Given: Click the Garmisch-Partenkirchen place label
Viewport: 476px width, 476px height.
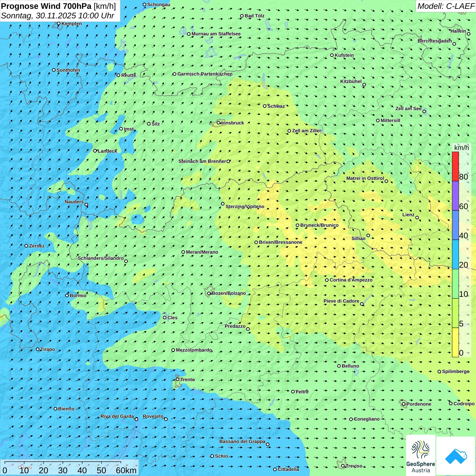Looking at the screenshot, I should tap(205, 74).
